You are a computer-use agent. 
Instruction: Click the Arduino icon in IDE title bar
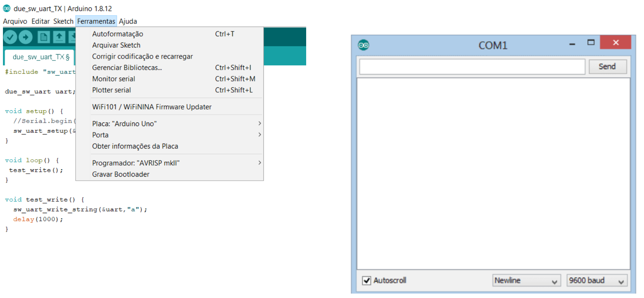tap(7, 8)
